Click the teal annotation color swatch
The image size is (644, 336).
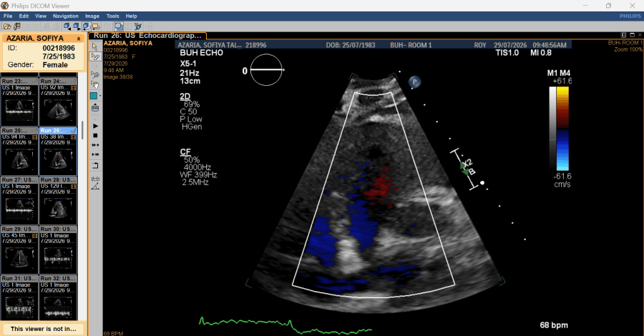click(x=94, y=96)
